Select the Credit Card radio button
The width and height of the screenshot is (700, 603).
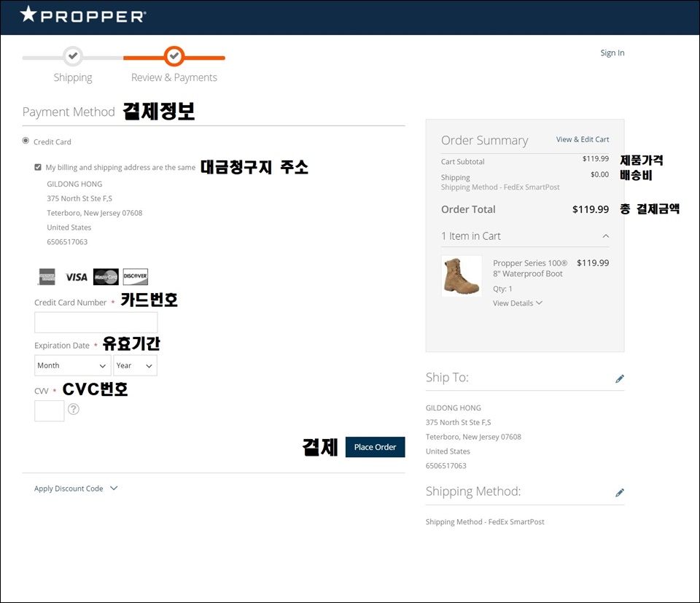[26, 141]
